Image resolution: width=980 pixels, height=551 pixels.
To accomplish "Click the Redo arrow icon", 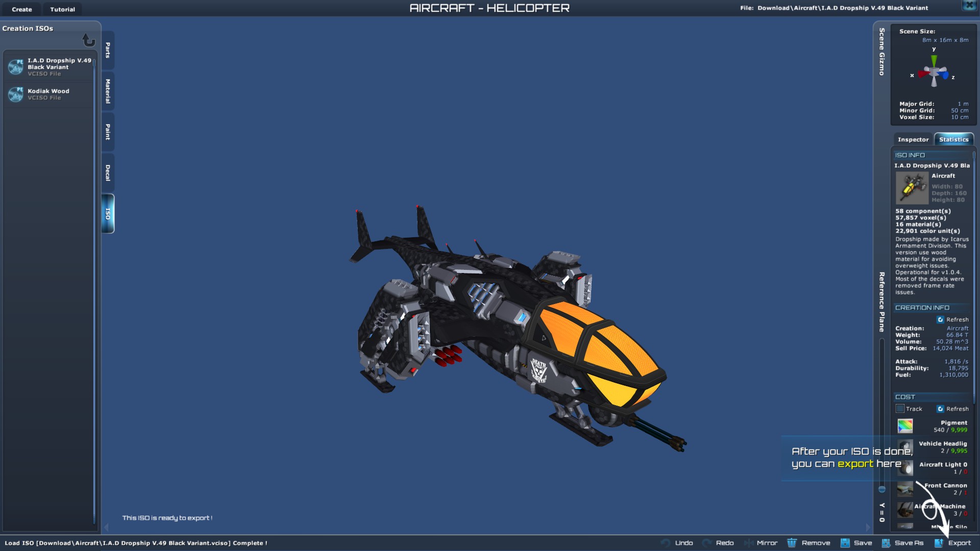I will coord(707,543).
